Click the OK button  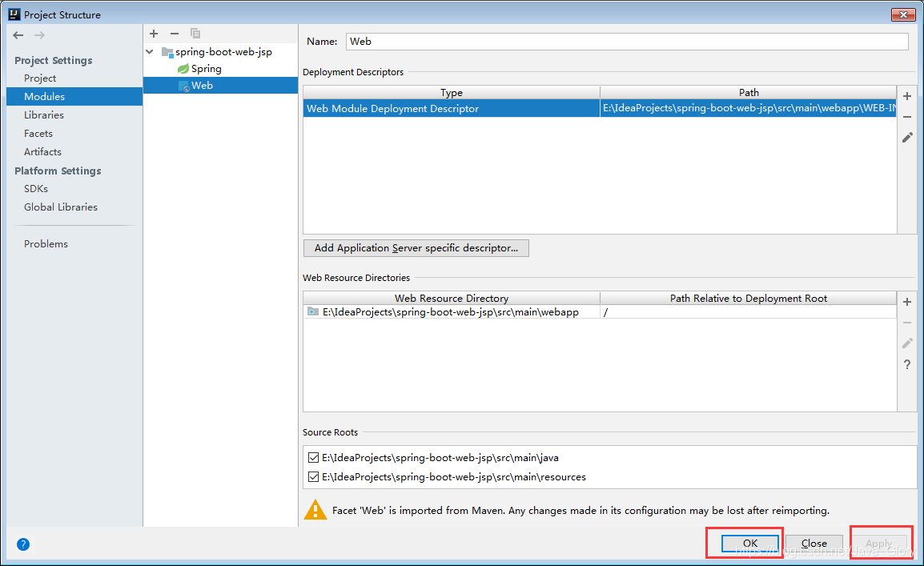coord(750,543)
